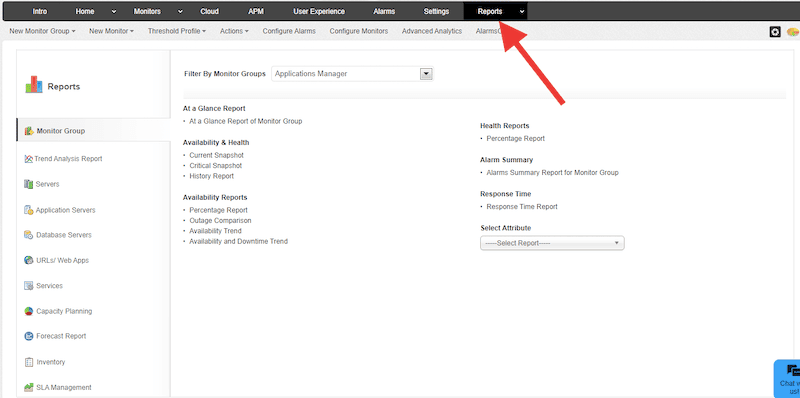
Task: Click the Configure Monitors link
Action: pos(359,31)
